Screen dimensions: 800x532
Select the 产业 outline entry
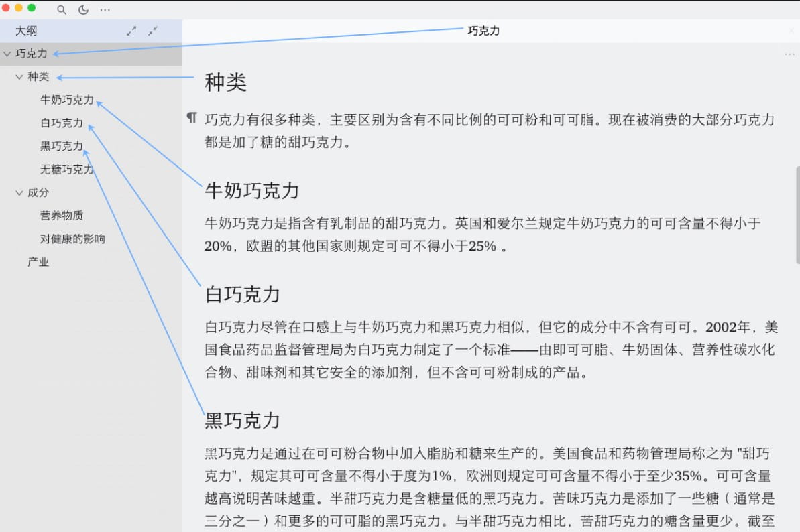[38, 261]
